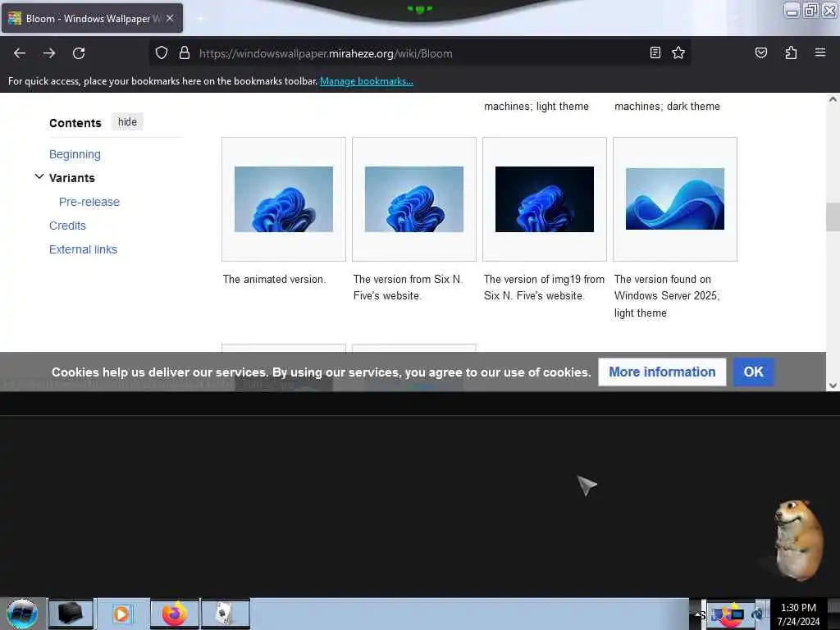Bookmark this page with the star
Image resolution: width=840 pixels, height=630 pixels.
pyautogui.click(x=678, y=52)
